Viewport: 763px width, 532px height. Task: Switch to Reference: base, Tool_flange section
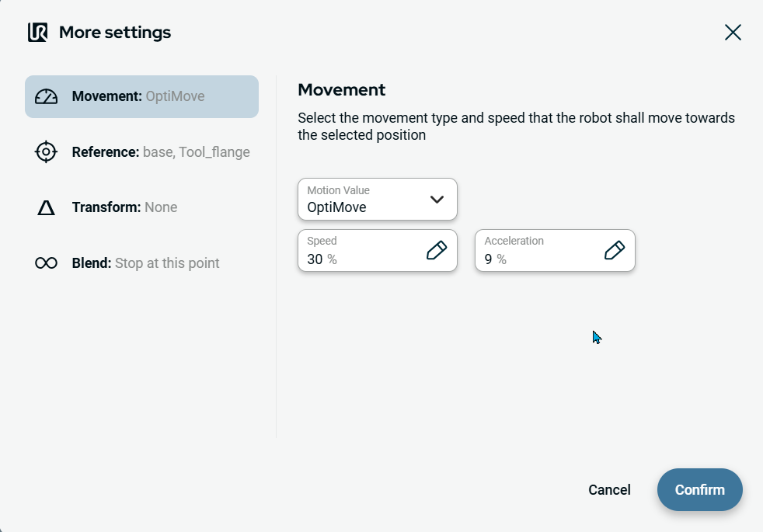pos(160,152)
